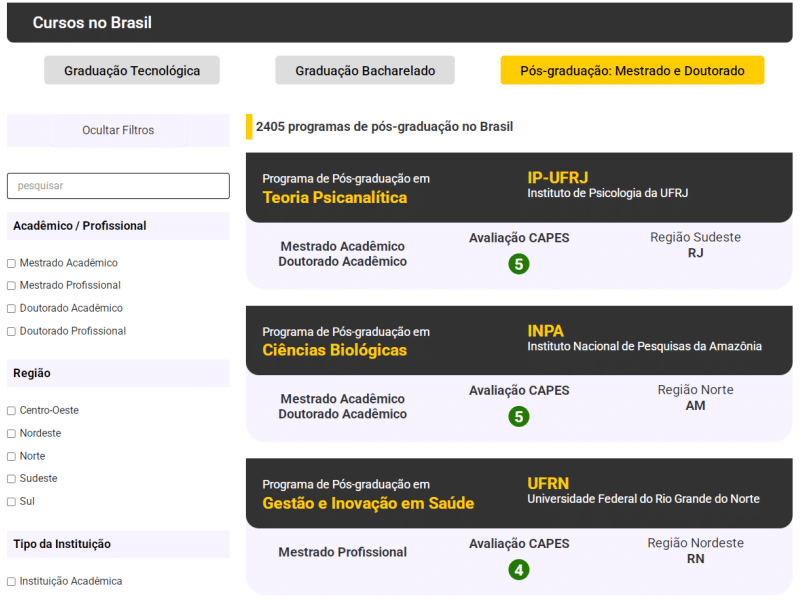
Task: Check the Mestrado Acadêmico filter
Action: pyautogui.click(x=11, y=263)
